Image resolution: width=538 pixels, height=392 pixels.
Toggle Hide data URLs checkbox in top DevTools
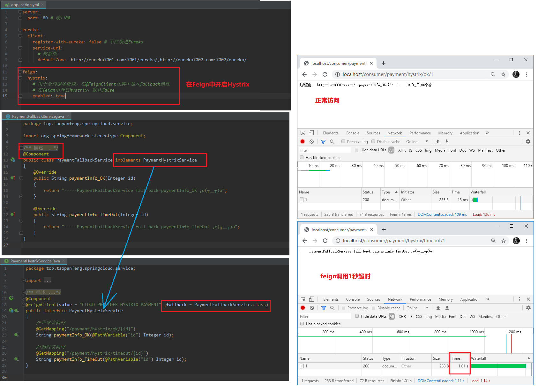(357, 150)
